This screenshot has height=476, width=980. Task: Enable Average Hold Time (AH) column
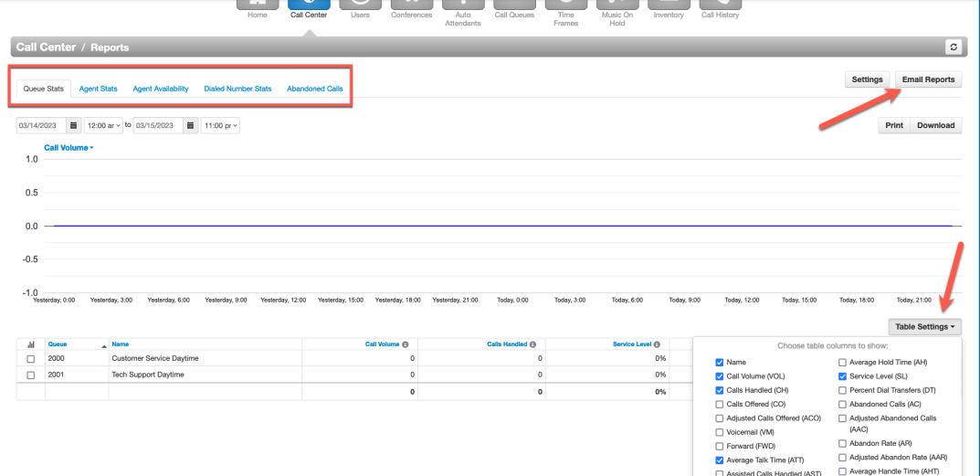(842, 362)
